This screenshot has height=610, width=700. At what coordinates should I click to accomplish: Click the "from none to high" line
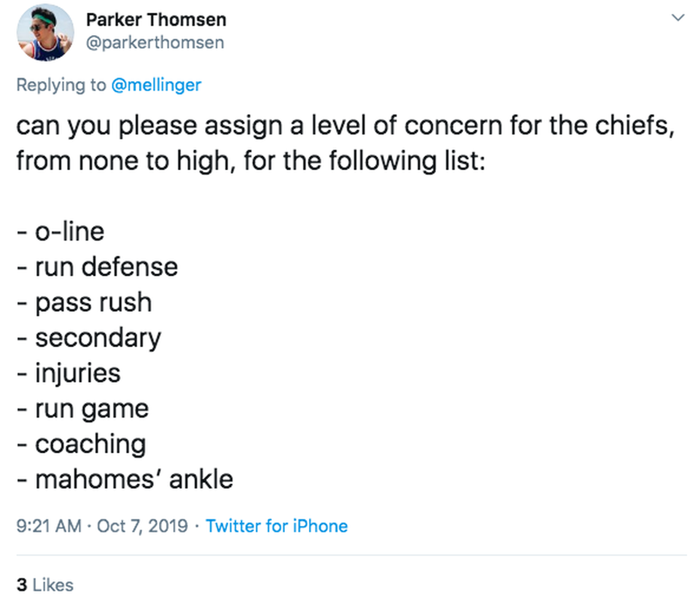point(251,161)
